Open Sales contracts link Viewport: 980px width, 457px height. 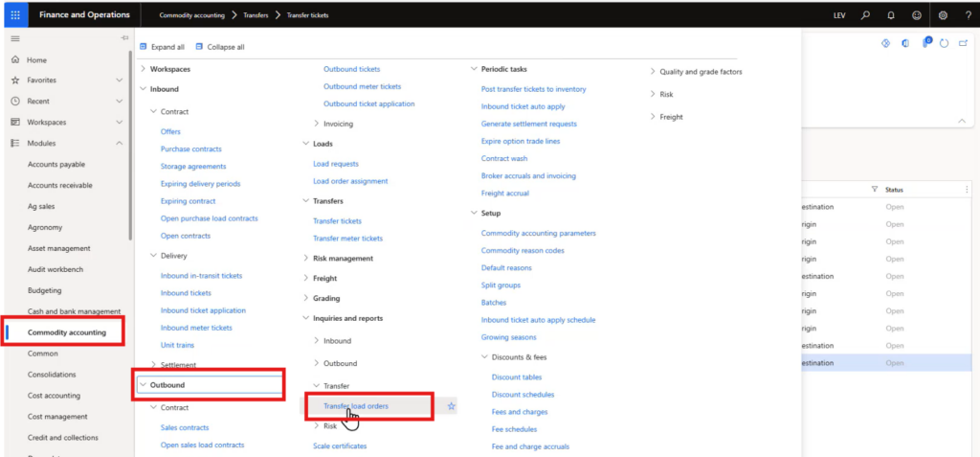(x=185, y=427)
